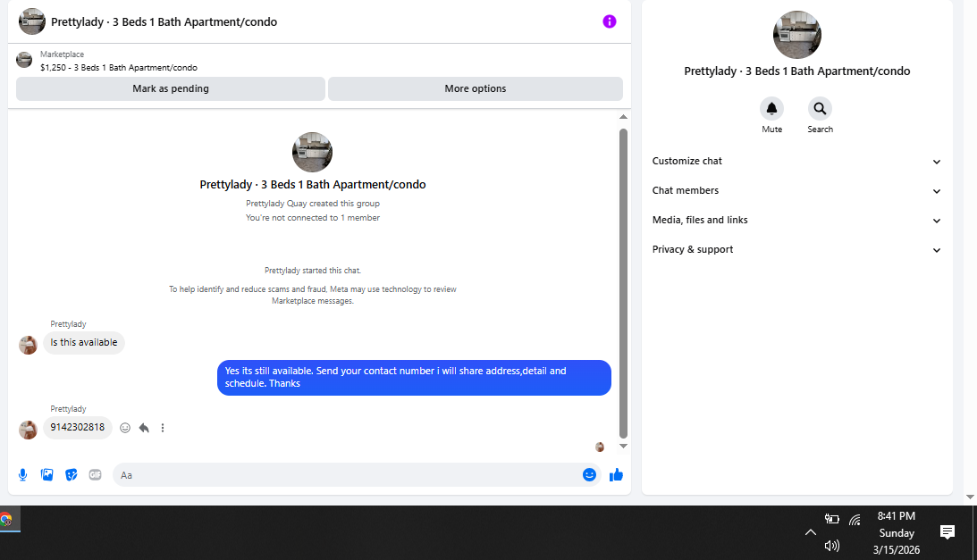This screenshot has height=560, width=977.
Task: Click Mark as pending button
Action: [171, 88]
